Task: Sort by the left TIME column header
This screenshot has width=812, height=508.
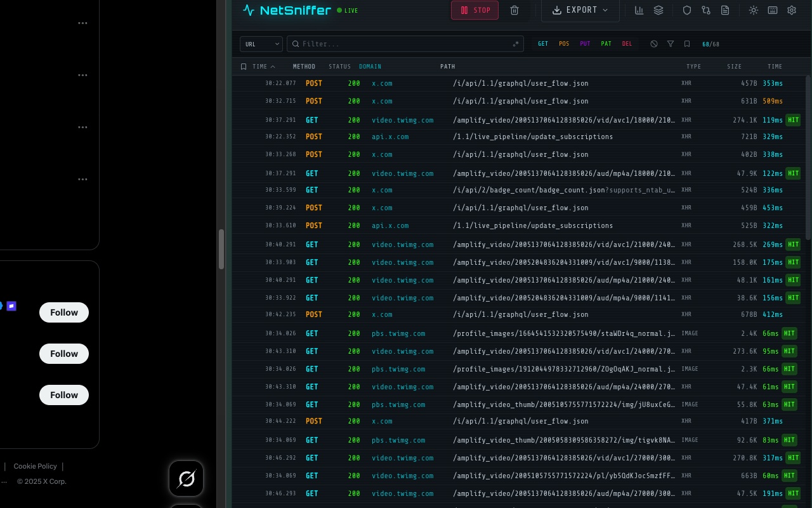Action: (264, 67)
